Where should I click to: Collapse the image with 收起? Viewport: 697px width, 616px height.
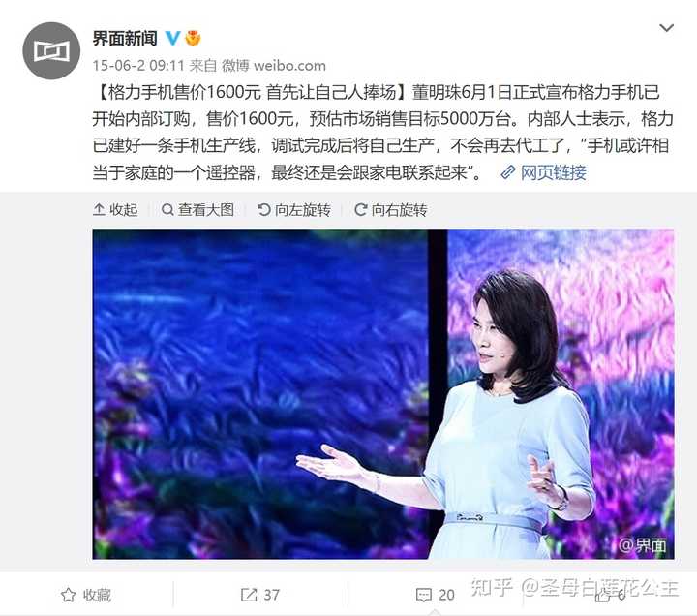pyautogui.click(x=115, y=209)
